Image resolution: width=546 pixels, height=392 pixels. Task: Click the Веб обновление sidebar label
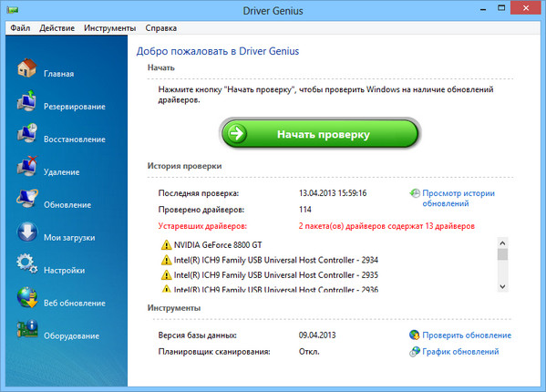pyautogui.click(x=75, y=303)
